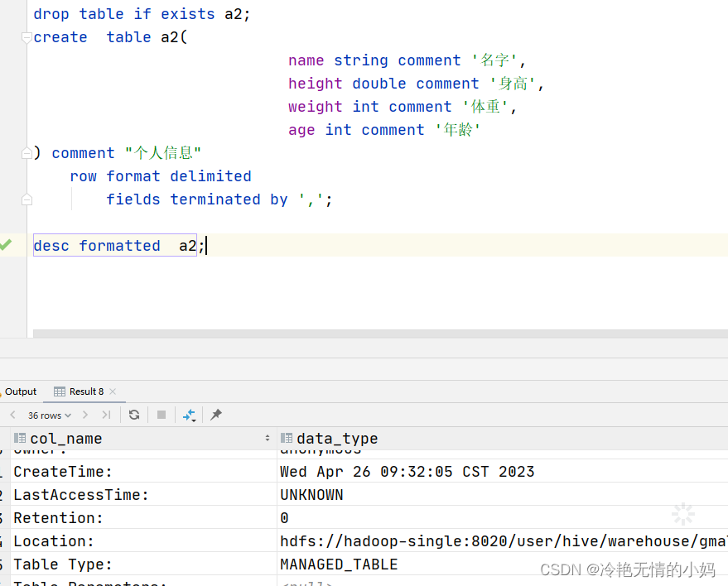The image size is (728, 586).
Task: Select the LastAccessTime: cell
Action: 143,495
